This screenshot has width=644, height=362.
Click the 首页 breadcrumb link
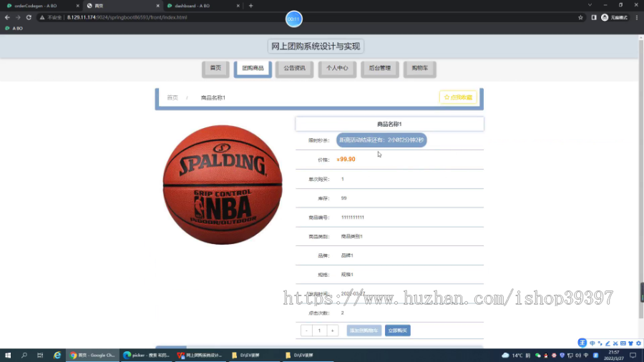pyautogui.click(x=172, y=98)
